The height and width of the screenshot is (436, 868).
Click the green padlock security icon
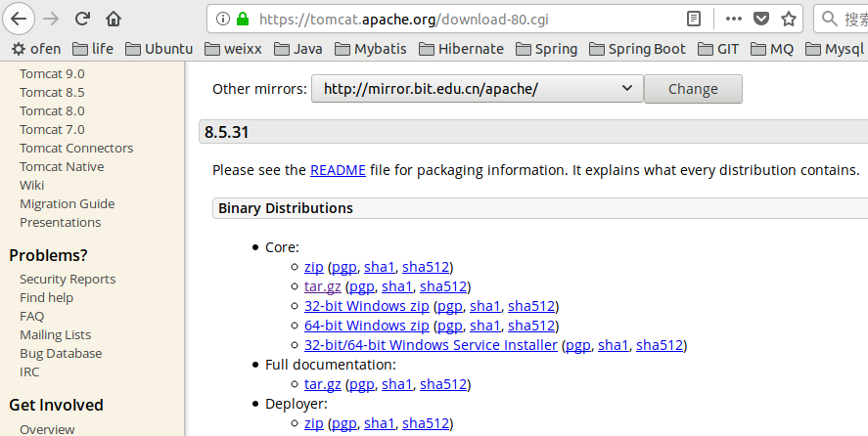point(242,19)
